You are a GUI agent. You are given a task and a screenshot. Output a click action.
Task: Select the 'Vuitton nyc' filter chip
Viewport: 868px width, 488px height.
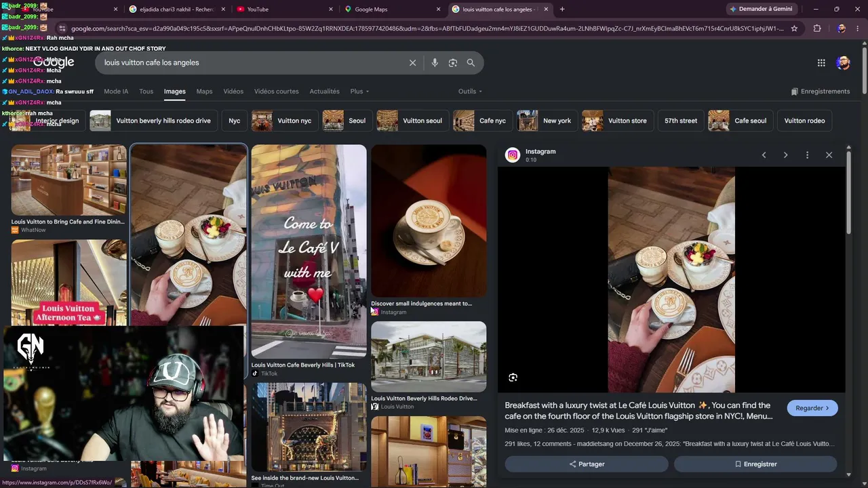click(x=284, y=121)
